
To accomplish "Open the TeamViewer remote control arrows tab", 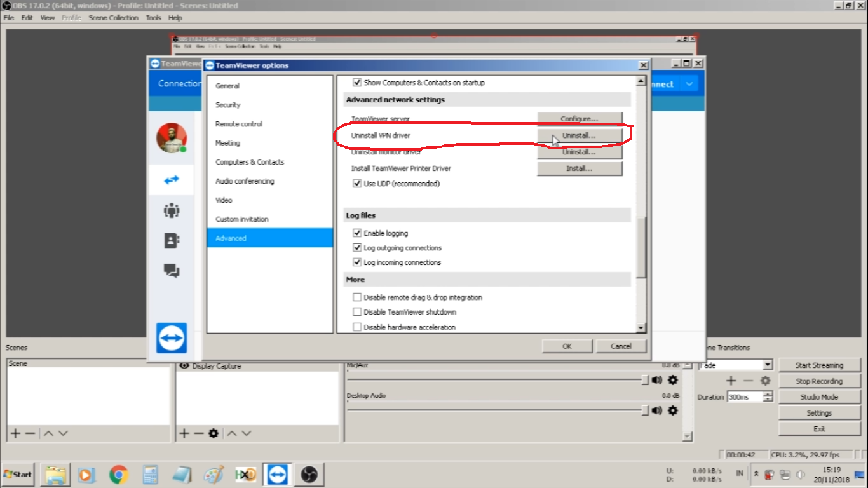I will coord(171,180).
